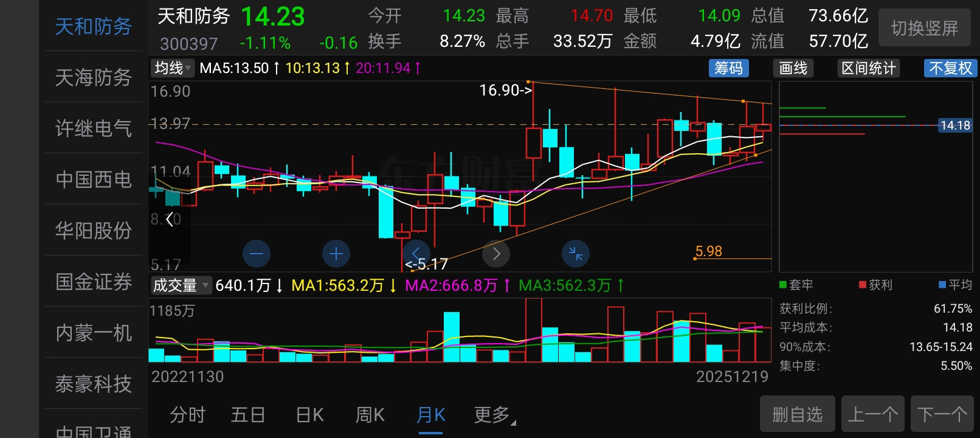980x438 pixels.
Task: Tap the start date 20221130
Action: (187, 377)
